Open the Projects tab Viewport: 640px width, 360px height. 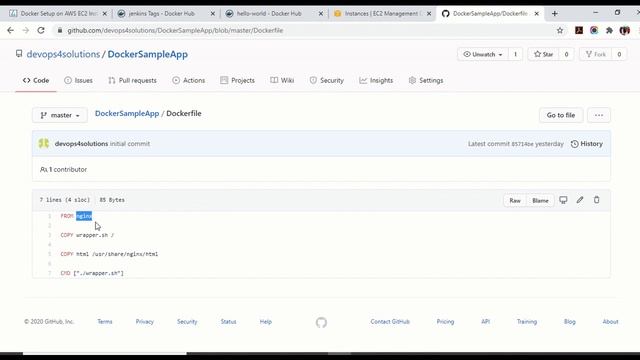click(x=238, y=80)
